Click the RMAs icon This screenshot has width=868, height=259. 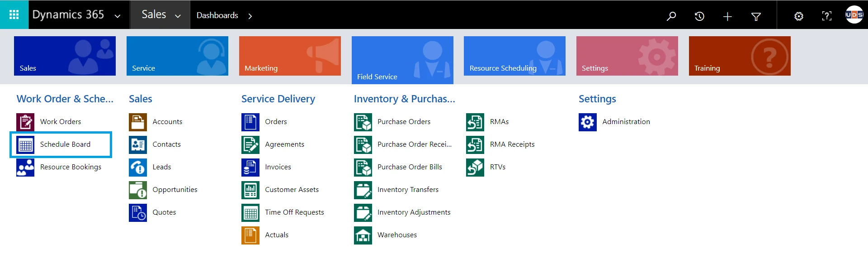[475, 122]
